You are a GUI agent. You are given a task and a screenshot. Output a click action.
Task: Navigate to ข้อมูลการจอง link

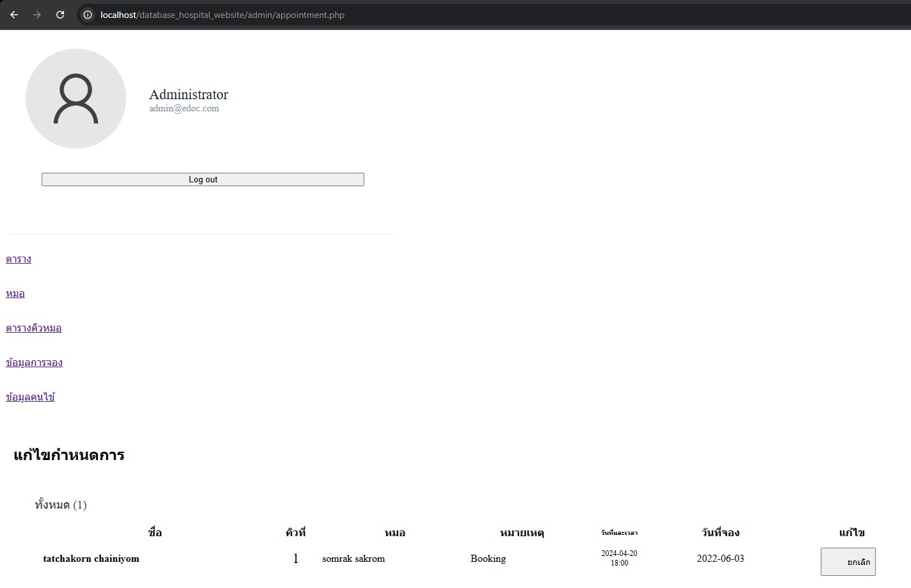point(34,363)
